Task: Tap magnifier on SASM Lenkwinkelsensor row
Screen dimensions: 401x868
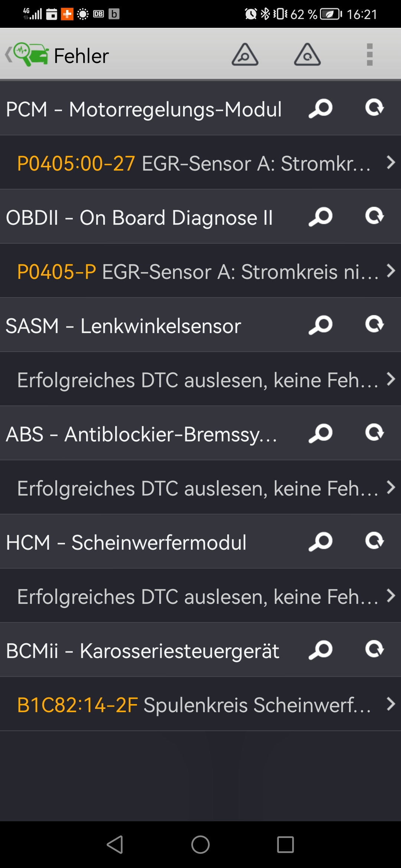Action: 320,325
